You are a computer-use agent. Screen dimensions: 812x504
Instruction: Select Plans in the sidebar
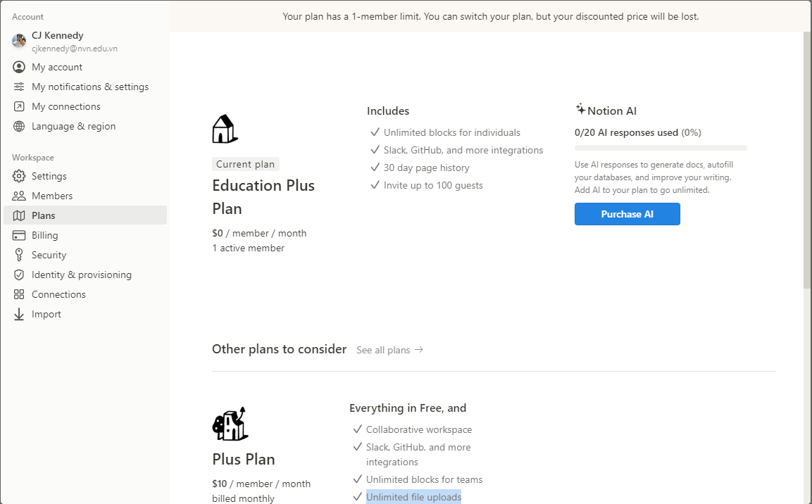pos(85,215)
